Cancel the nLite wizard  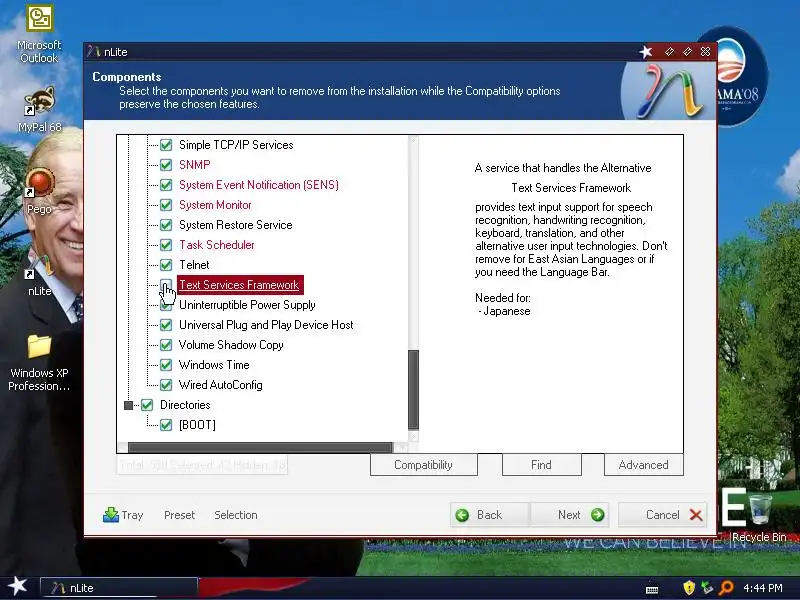pos(662,515)
